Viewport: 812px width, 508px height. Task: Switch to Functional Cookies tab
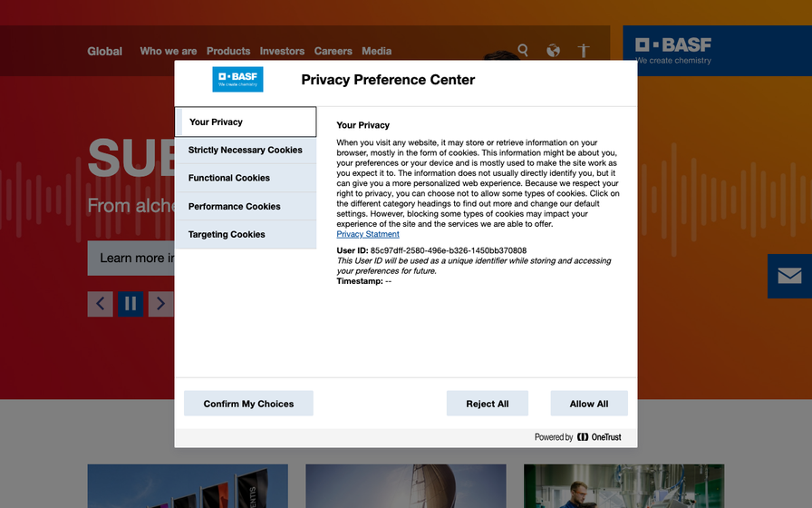click(x=246, y=178)
